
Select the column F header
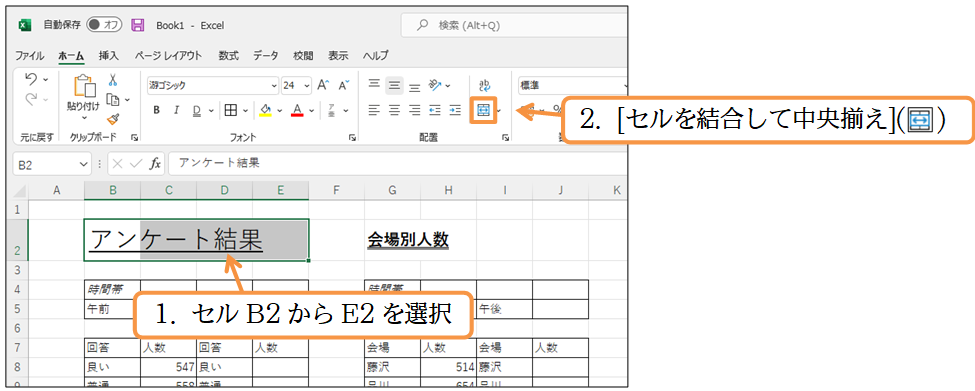coord(336,191)
